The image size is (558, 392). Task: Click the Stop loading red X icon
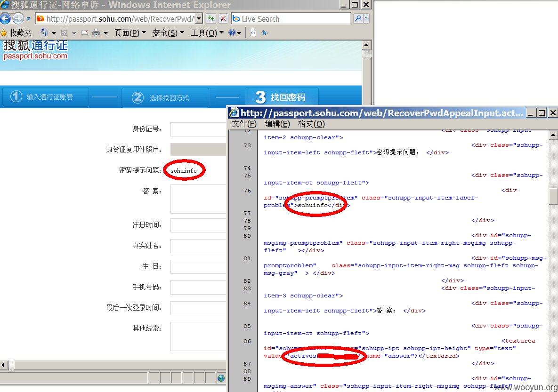[x=223, y=18]
